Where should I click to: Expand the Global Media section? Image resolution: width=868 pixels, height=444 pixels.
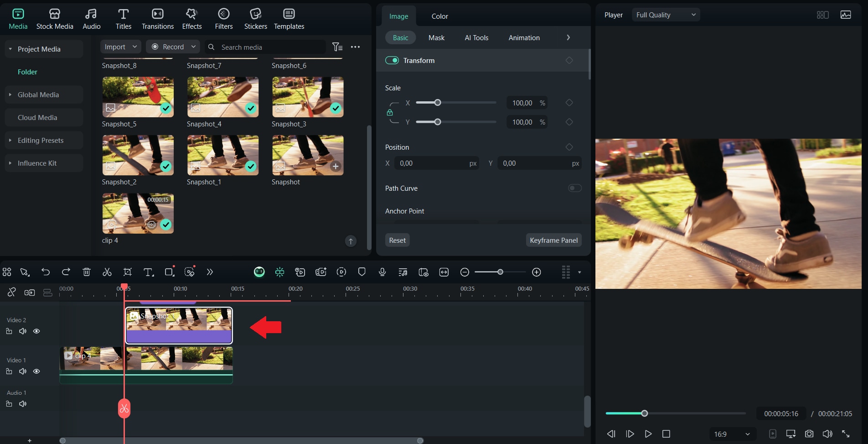click(x=10, y=94)
